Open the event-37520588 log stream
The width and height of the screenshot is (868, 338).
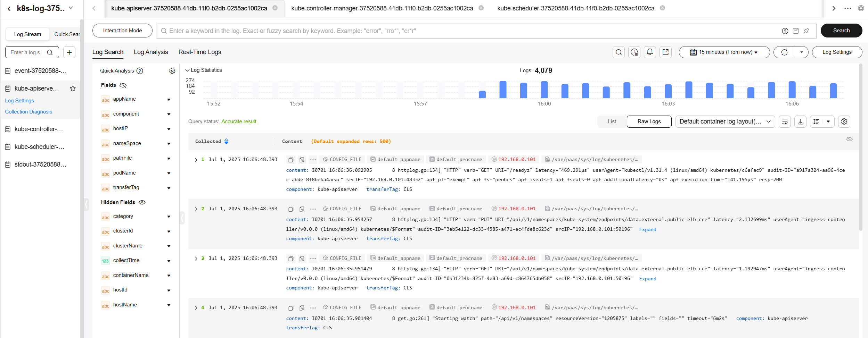point(40,71)
